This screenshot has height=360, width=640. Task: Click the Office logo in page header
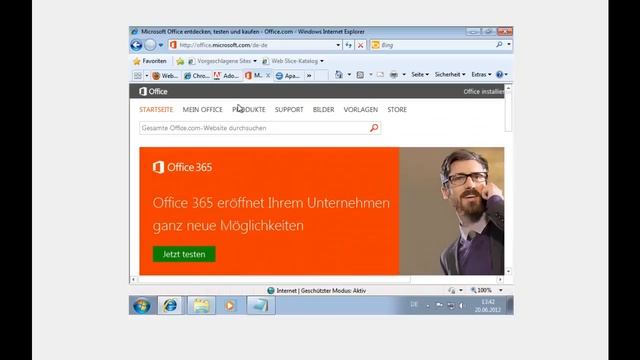tap(153, 91)
